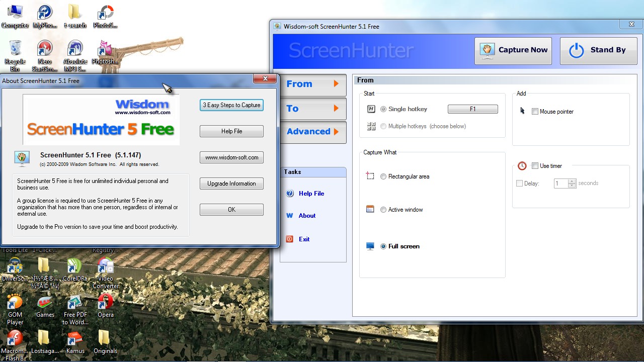Click the Active window icon
644x362 pixels.
pos(370,209)
